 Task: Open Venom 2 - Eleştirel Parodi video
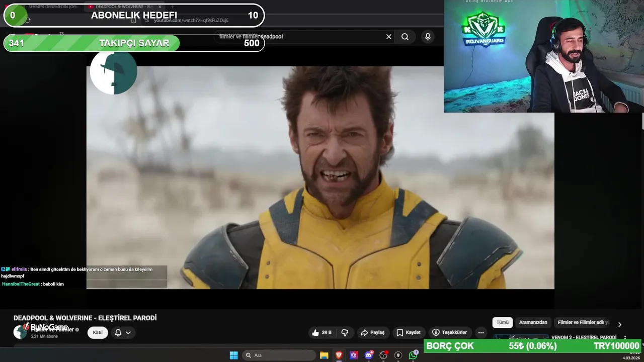pyautogui.click(x=584, y=337)
